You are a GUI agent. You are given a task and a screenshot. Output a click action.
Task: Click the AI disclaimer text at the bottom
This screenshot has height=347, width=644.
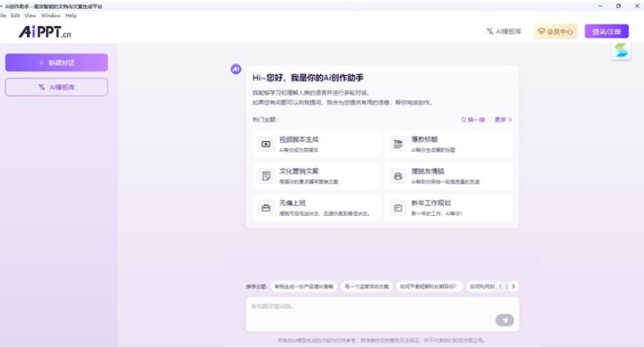382,341
